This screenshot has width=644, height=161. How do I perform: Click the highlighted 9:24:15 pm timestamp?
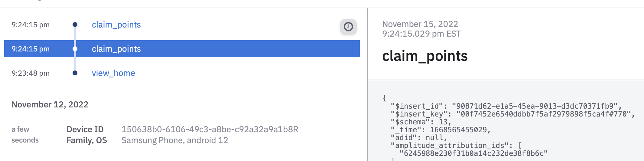(x=31, y=49)
